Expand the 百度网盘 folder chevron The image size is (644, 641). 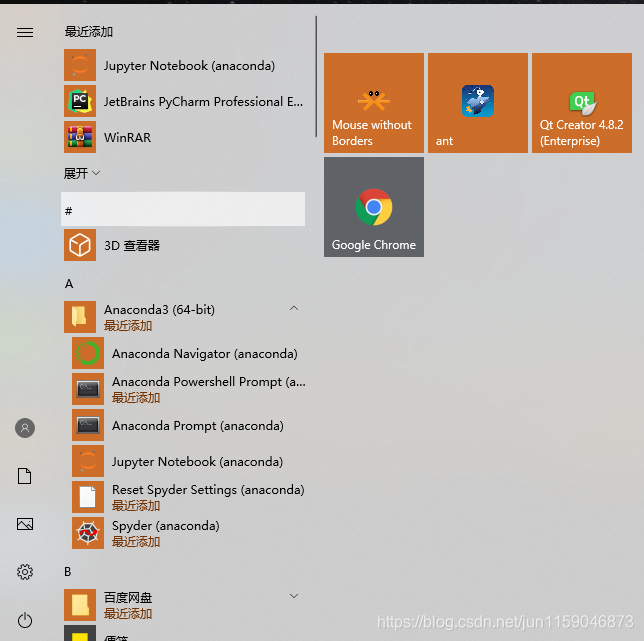tap(294, 596)
